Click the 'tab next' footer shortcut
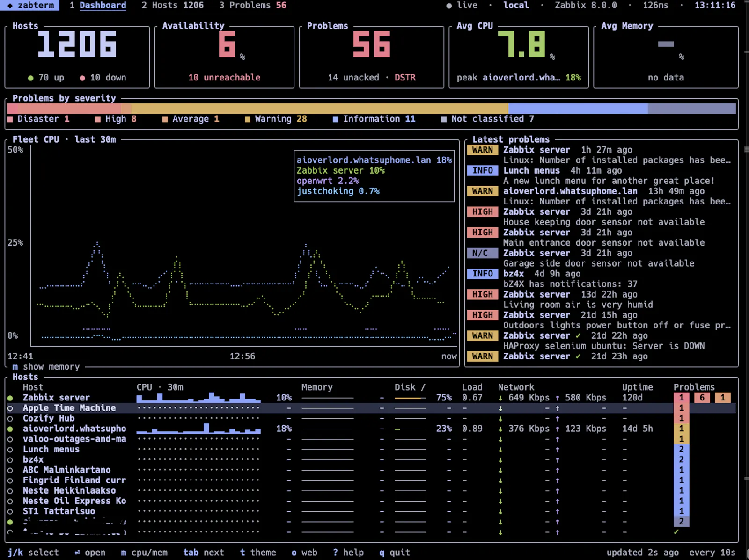This screenshot has height=560, width=749. click(x=204, y=553)
